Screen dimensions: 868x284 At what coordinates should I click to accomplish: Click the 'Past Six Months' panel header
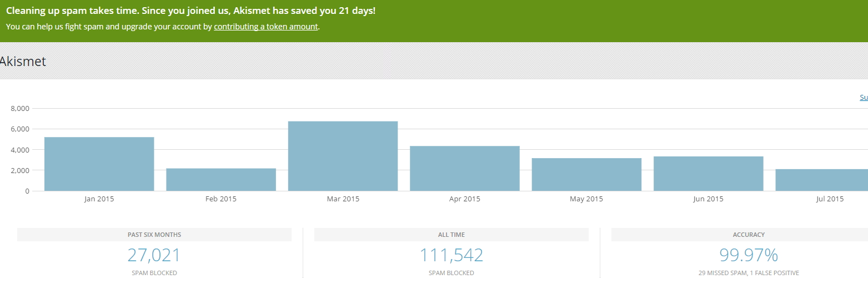pyautogui.click(x=154, y=235)
